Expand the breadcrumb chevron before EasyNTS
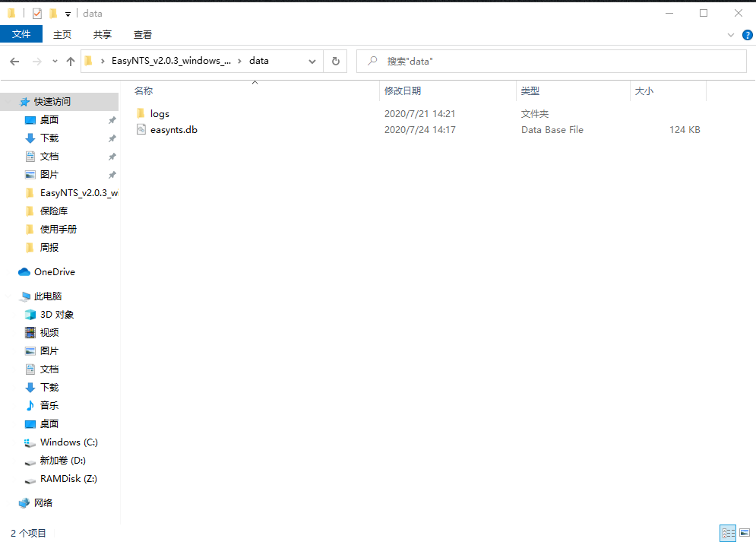The image size is (756, 542). [x=103, y=62]
